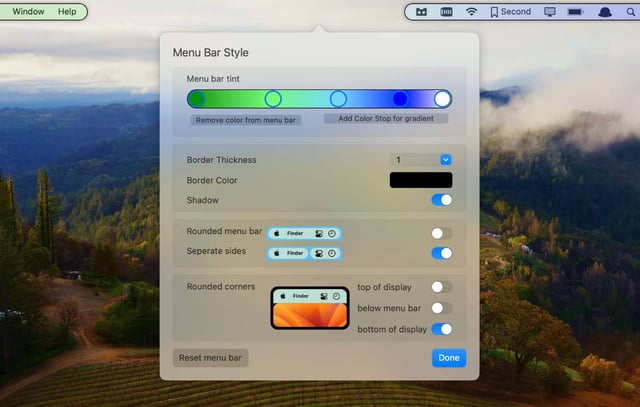Click the Seperate sides preview image

(304, 254)
